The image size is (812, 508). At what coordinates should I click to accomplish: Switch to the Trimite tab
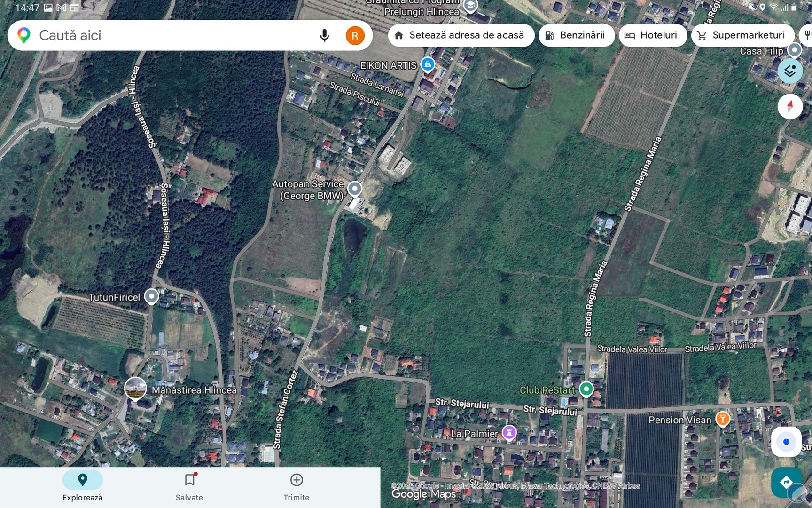(x=297, y=487)
